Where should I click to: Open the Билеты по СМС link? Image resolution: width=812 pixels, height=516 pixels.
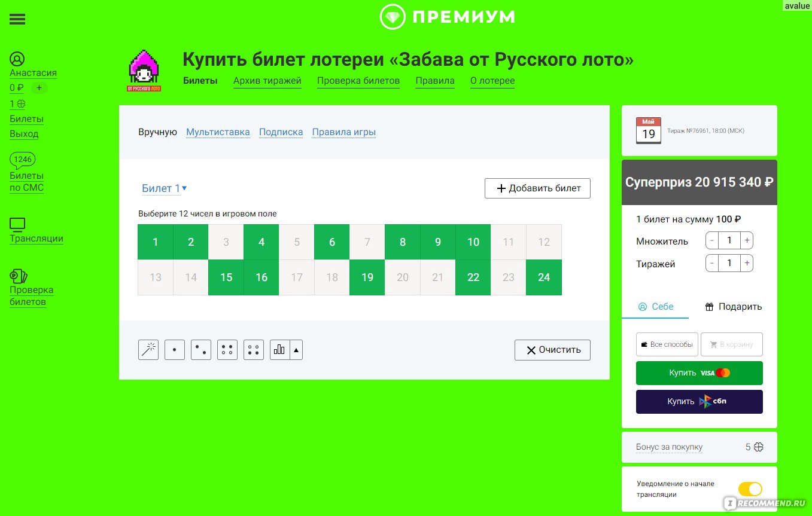pyautogui.click(x=26, y=182)
